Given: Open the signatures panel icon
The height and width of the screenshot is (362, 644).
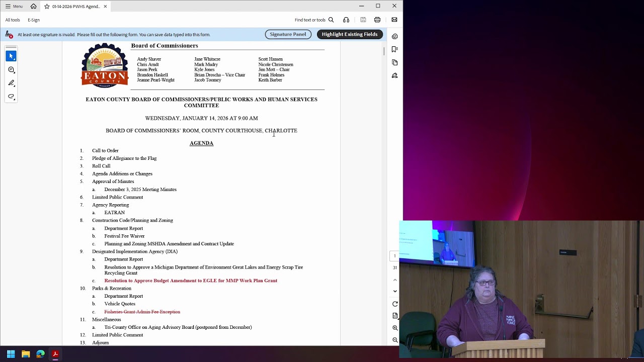Looking at the screenshot, I should coord(395,75).
